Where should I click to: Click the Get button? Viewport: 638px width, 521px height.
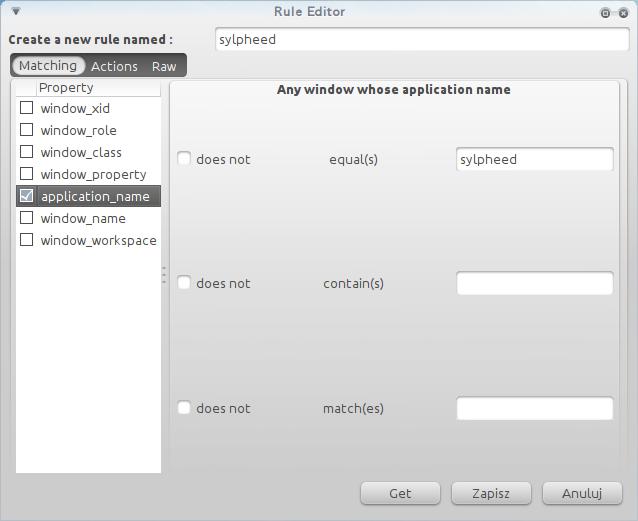coord(400,493)
